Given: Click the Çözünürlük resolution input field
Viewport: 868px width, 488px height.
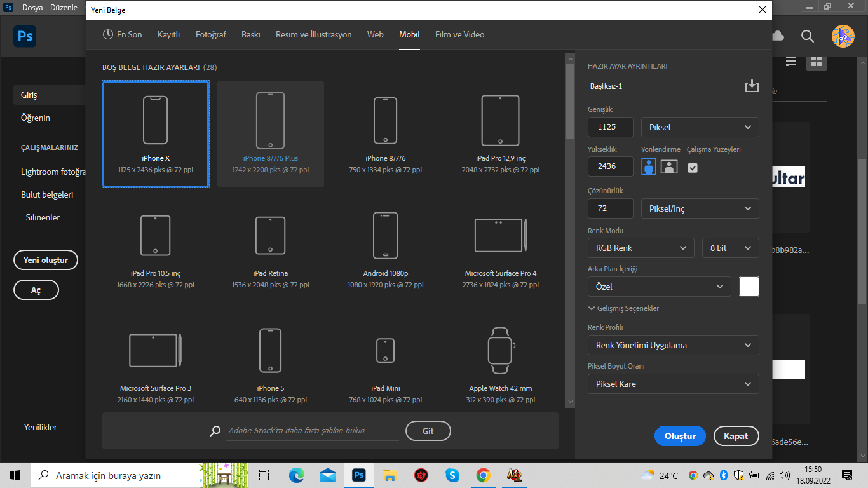Looking at the screenshot, I should [611, 208].
